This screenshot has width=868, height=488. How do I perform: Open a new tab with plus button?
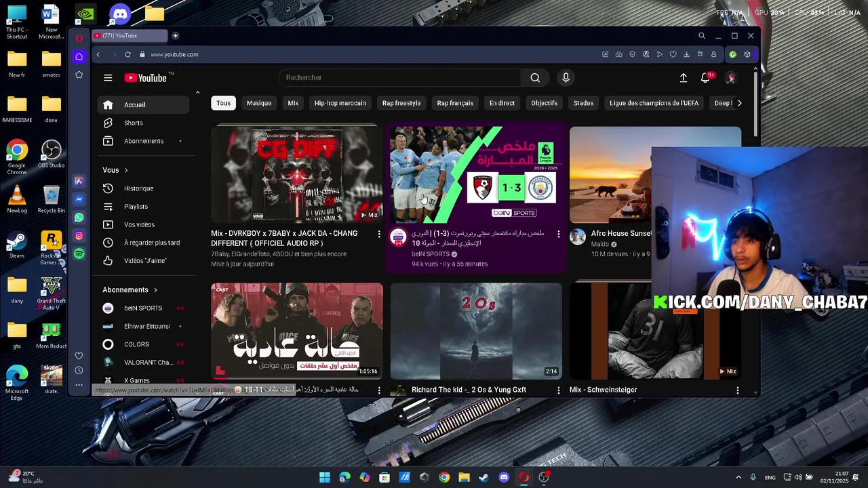pos(175,36)
